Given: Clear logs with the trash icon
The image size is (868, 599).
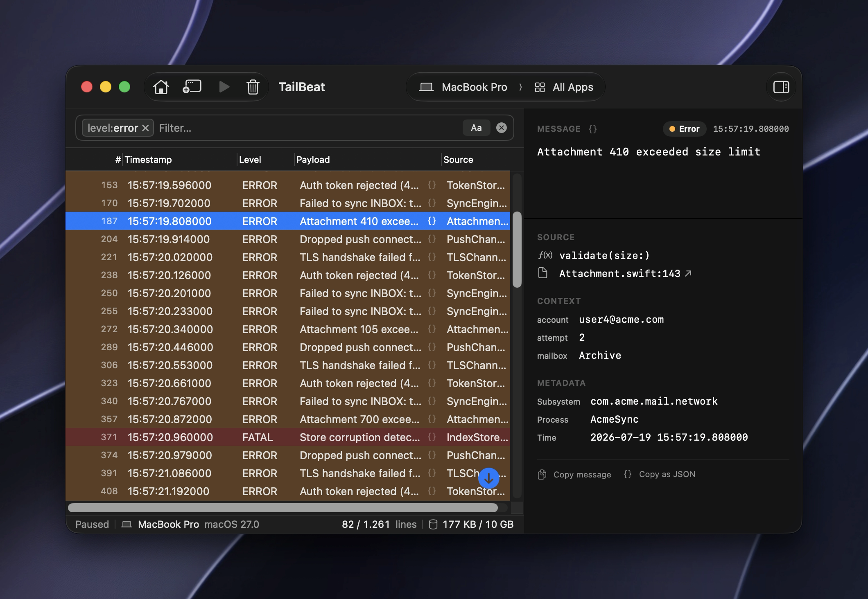Looking at the screenshot, I should coord(253,87).
